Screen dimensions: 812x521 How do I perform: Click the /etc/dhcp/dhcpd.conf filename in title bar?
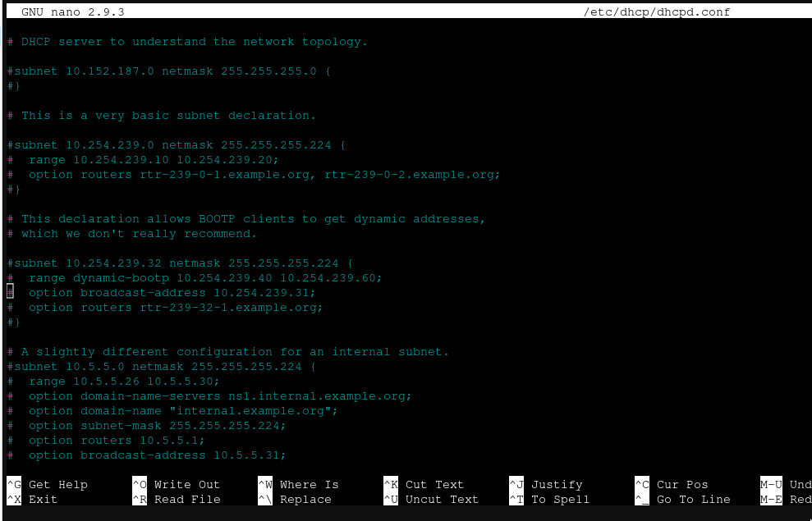tap(657, 11)
